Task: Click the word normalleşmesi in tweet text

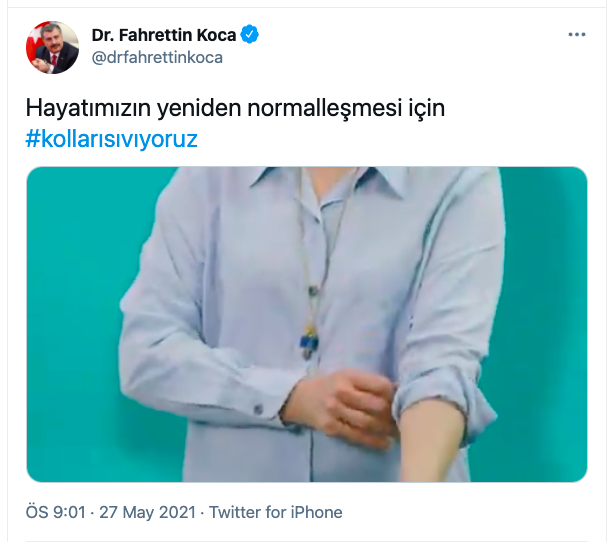Action: click(x=325, y=108)
